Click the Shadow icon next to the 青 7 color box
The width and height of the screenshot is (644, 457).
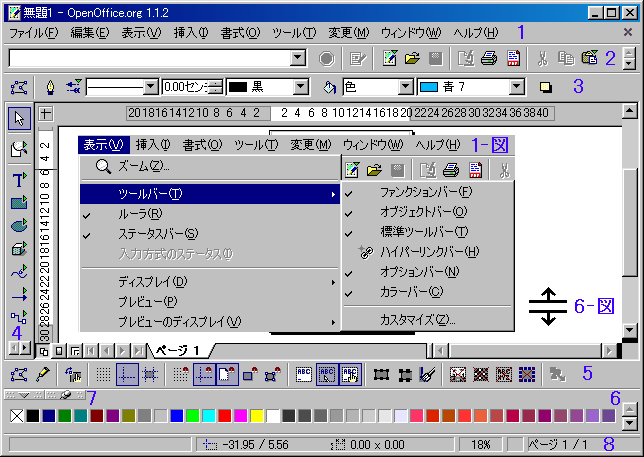[x=546, y=87]
